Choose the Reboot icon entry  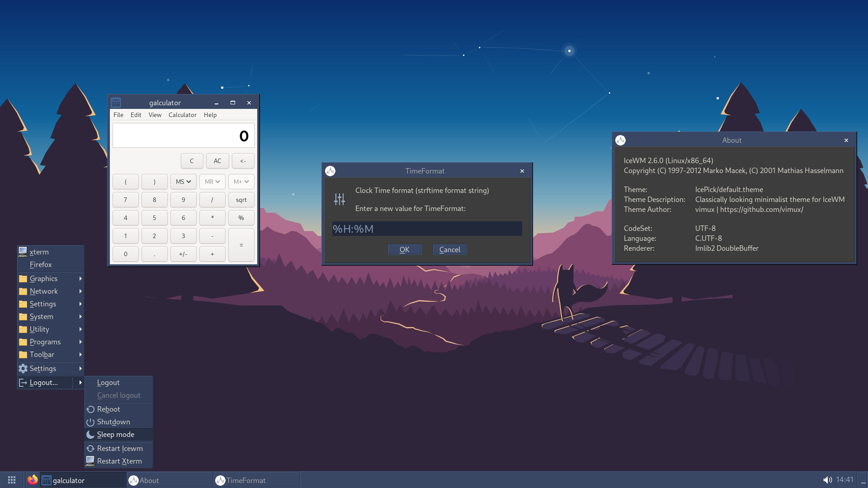point(108,409)
